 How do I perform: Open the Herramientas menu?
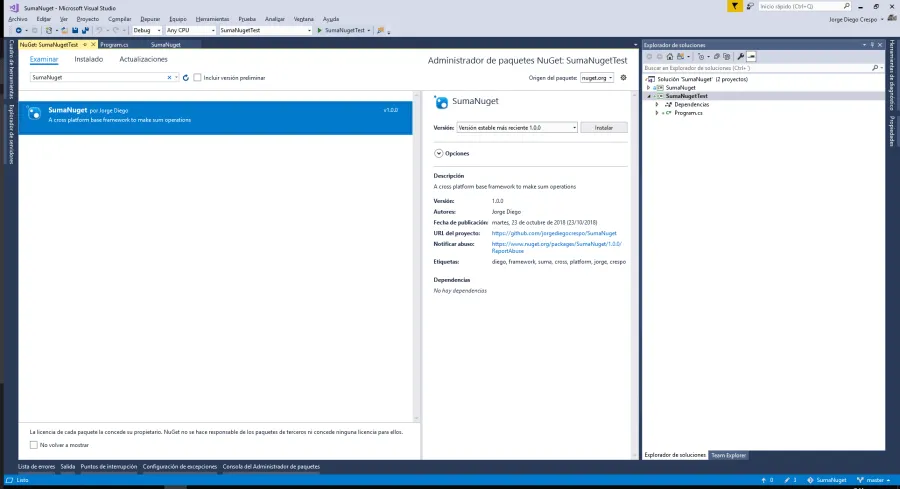[x=212, y=19]
